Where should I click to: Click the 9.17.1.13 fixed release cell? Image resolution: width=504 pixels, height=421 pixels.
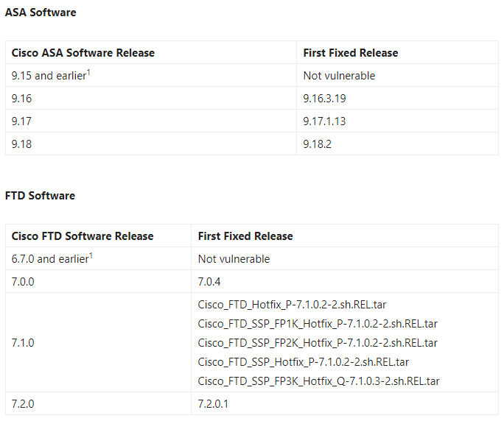tap(397, 121)
